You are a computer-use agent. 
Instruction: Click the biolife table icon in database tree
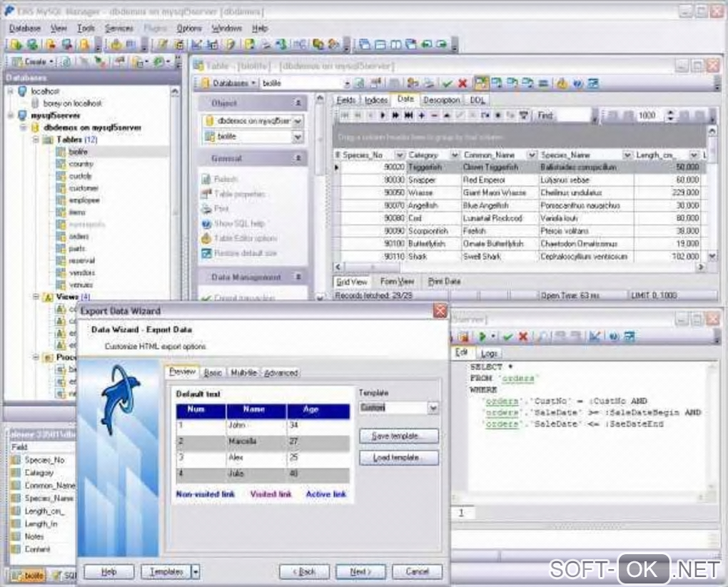(61, 152)
